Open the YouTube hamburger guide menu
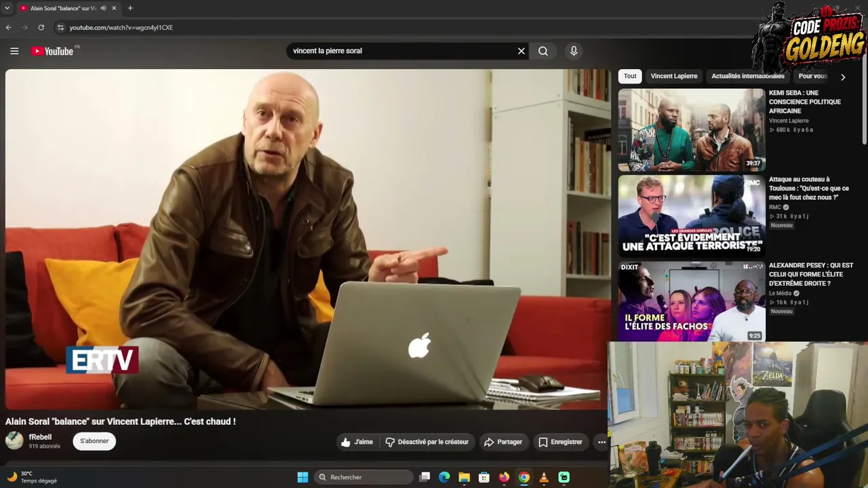868x488 pixels. tap(14, 51)
